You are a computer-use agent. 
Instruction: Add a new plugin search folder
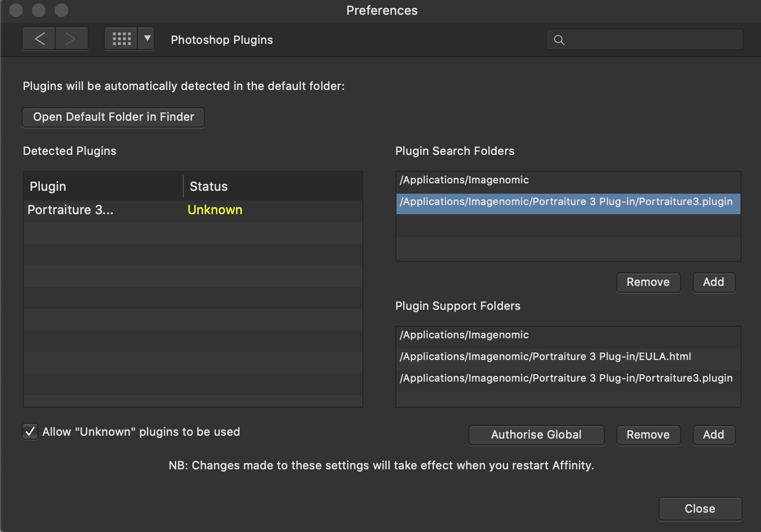click(713, 283)
